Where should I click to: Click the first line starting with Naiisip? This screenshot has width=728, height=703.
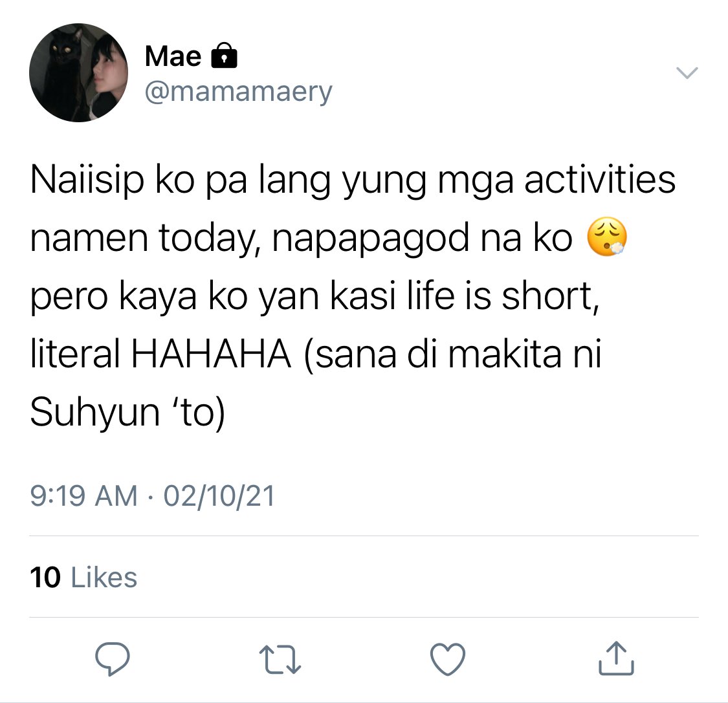point(353,180)
